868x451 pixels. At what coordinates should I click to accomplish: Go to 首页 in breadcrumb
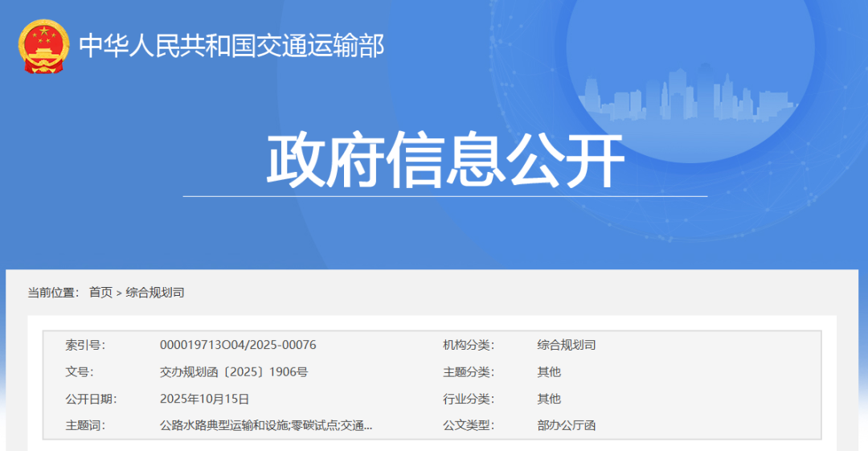point(100,293)
